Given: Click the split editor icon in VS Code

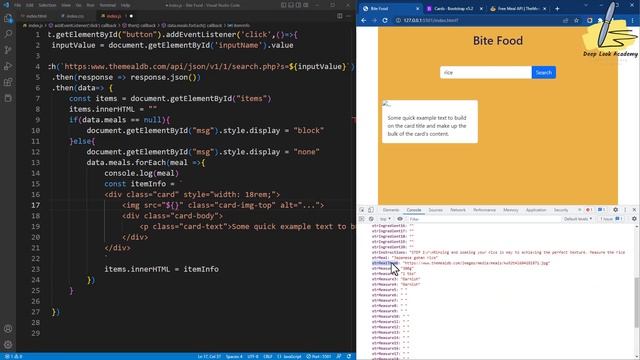Looking at the screenshot, I should [x=340, y=16].
